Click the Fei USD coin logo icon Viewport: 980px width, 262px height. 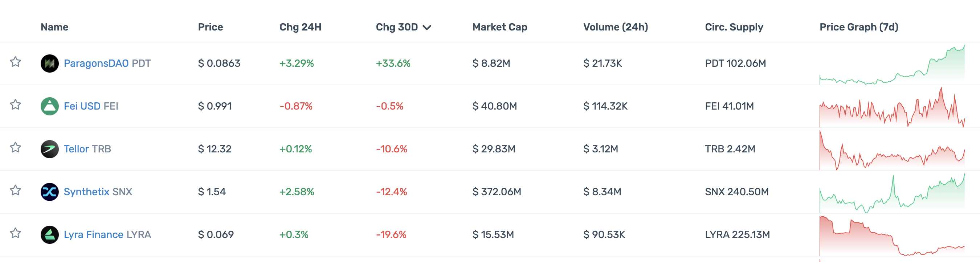[49, 106]
